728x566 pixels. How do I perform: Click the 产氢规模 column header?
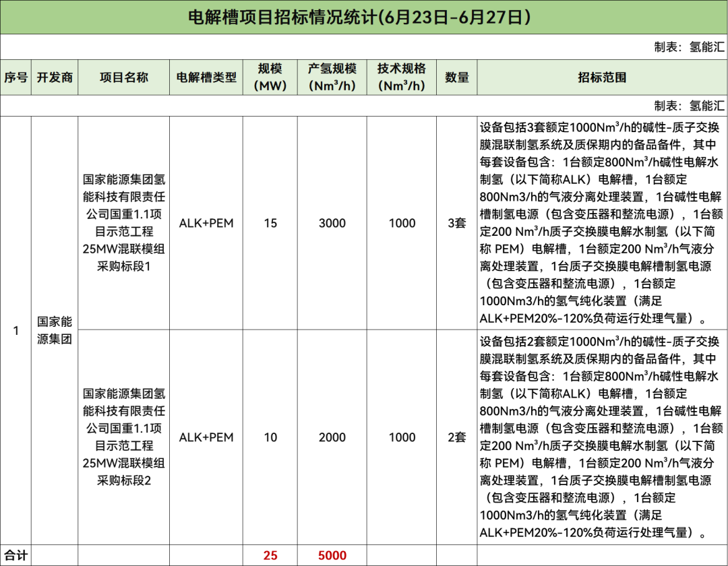click(332, 77)
